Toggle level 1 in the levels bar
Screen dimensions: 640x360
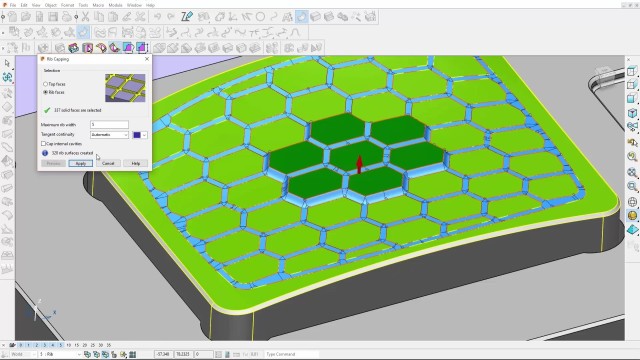coord(29,345)
